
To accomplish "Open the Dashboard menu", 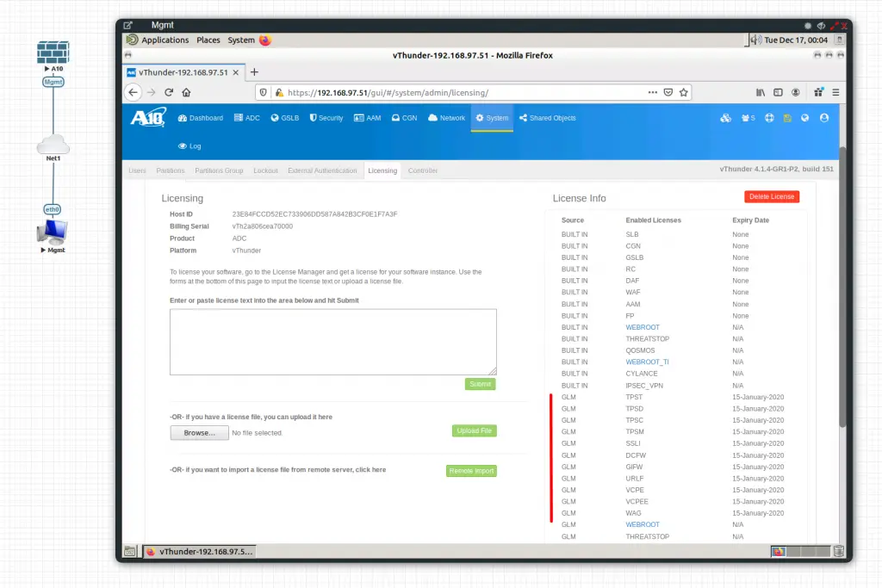I will click(x=200, y=118).
